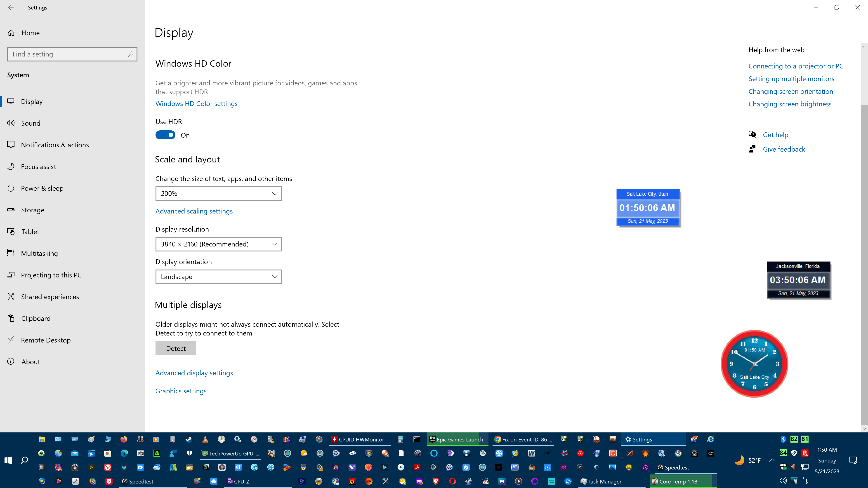The height and width of the screenshot is (488, 868).
Task: Click the search magnifier in Find a setting
Action: pyautogui.click(x=130, y=54)
